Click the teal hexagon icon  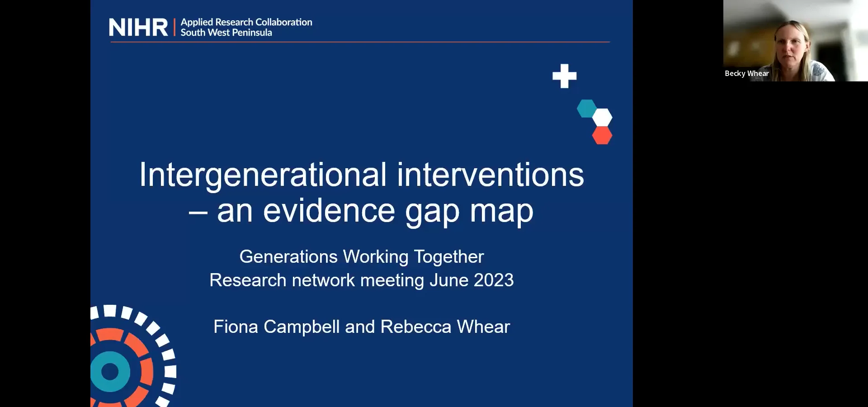click(587, 109)
